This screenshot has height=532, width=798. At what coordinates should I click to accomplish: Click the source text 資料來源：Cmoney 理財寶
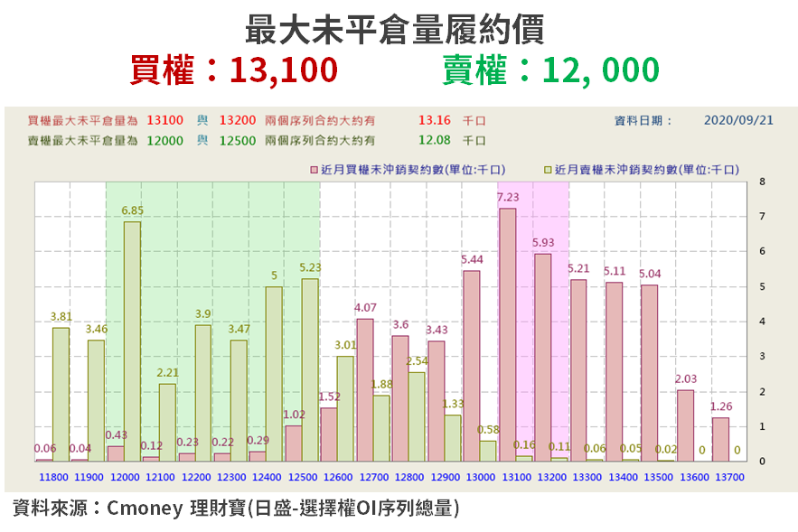(x=129, y=509)
